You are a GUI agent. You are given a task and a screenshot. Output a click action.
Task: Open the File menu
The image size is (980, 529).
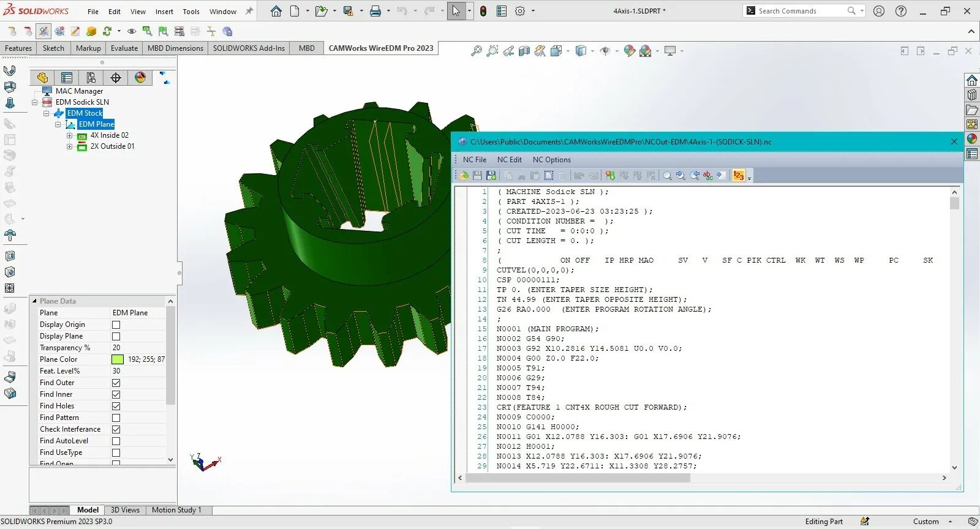click(x=93, y=12)
